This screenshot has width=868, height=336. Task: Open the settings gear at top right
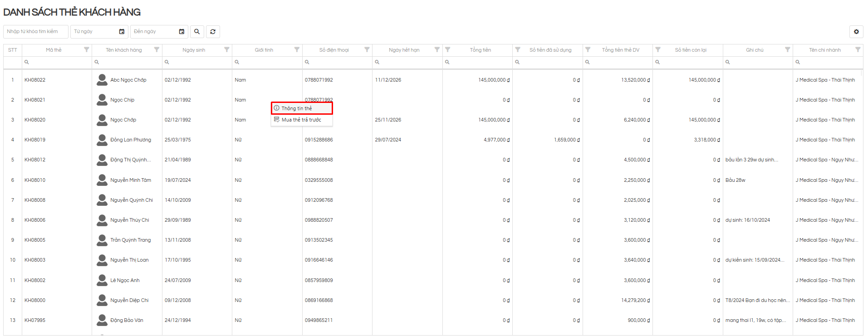pos(856,32)
